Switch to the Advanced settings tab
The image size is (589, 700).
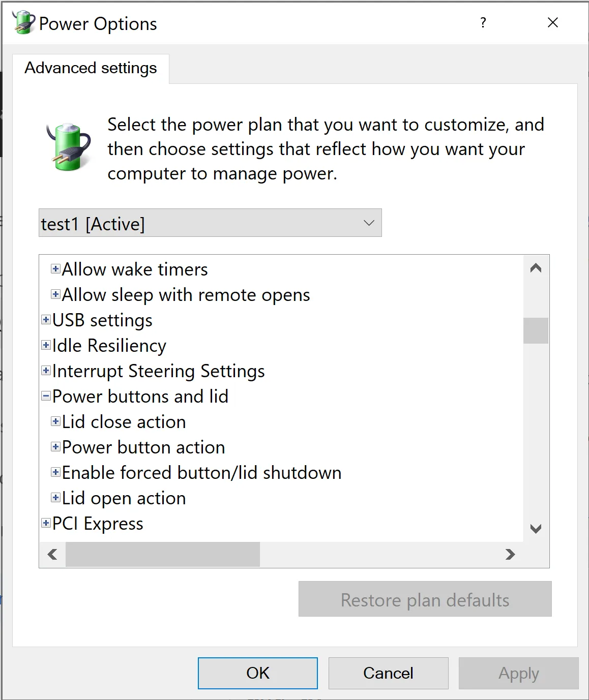(x=91, y=68)
